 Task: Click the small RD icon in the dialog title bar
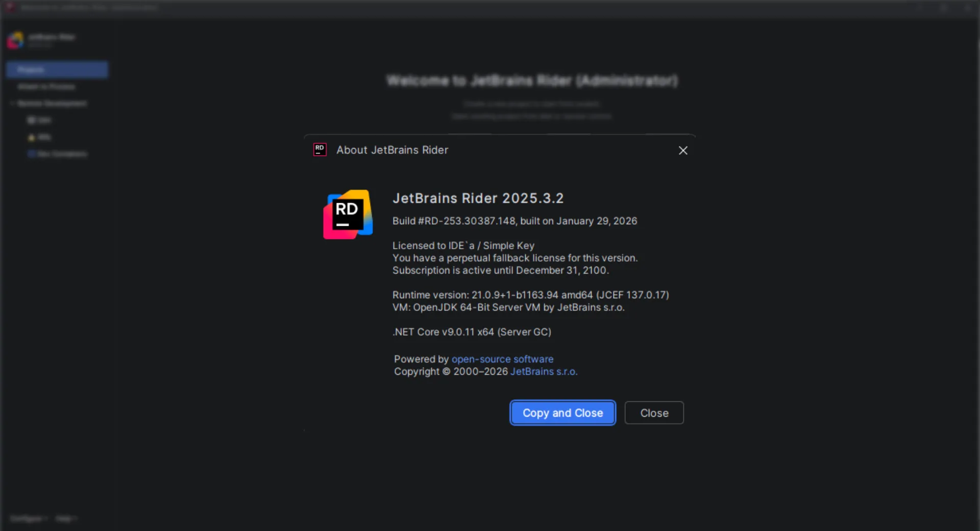point(320,150)
